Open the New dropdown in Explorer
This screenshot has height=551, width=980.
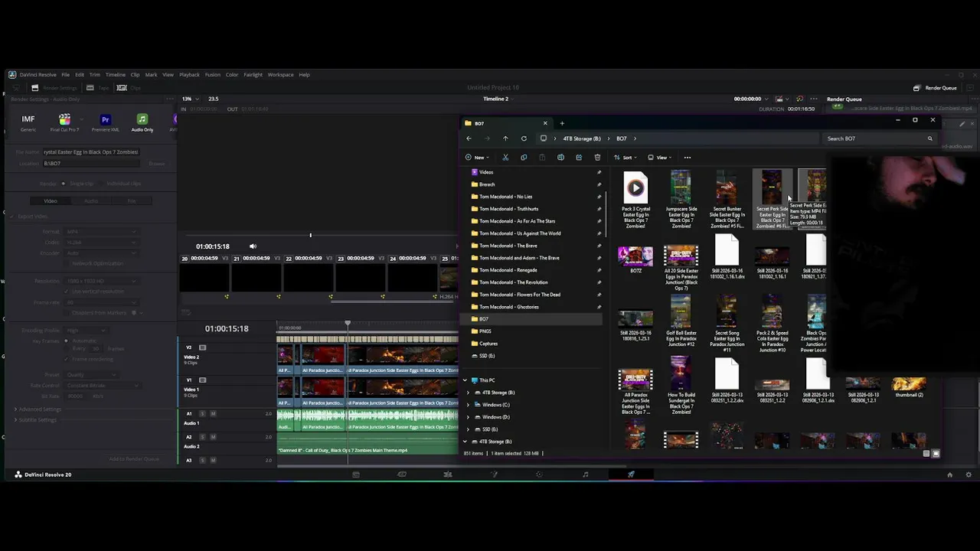pos(477,158)
